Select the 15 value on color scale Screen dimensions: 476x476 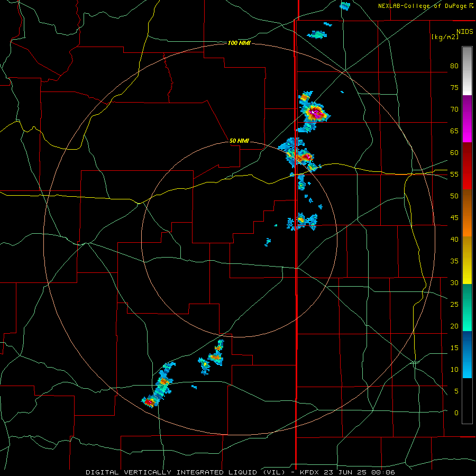coord(454,347)
